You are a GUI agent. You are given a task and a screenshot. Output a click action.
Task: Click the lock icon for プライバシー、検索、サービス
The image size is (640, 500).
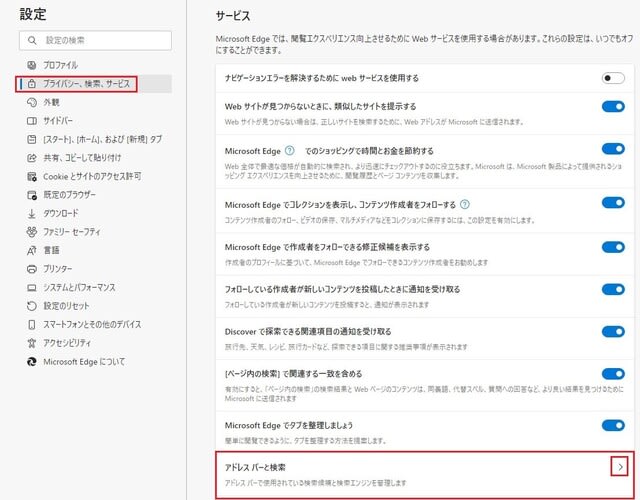pyautogui.click(x=31, y=84)
